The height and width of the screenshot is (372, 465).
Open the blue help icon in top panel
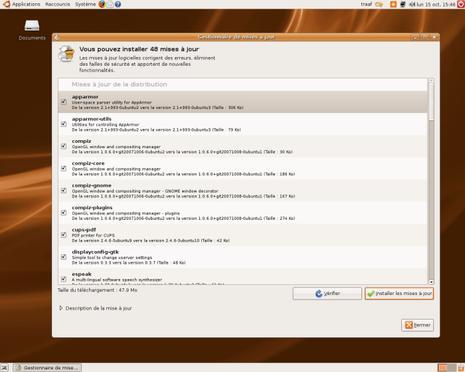pos(118,4)
